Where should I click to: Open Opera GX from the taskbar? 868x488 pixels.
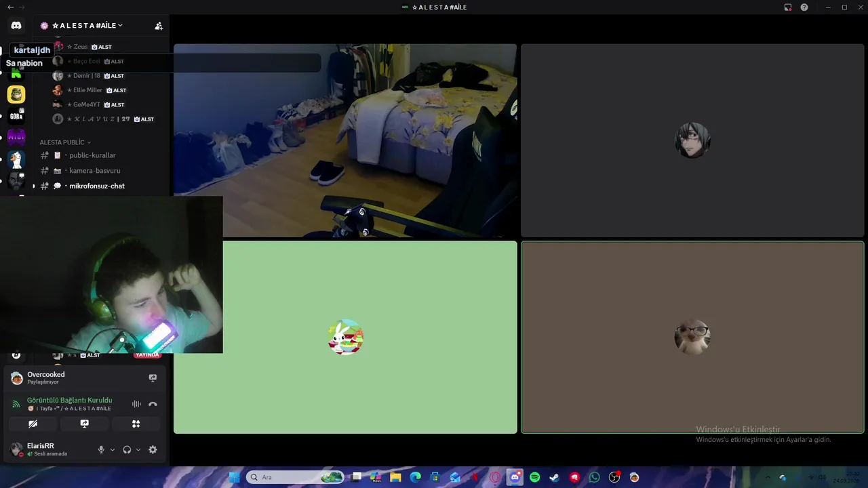(495, 477)
